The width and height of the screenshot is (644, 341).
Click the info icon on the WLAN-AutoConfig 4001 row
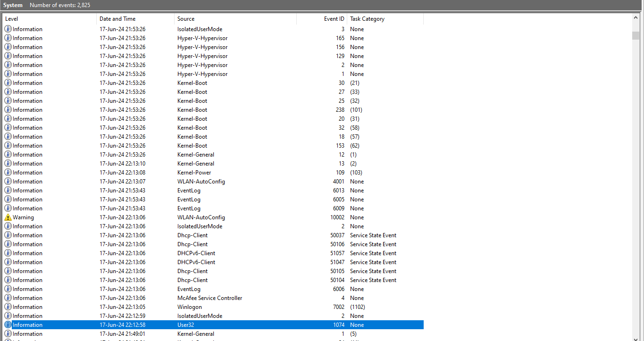click(x=8, y=182)
